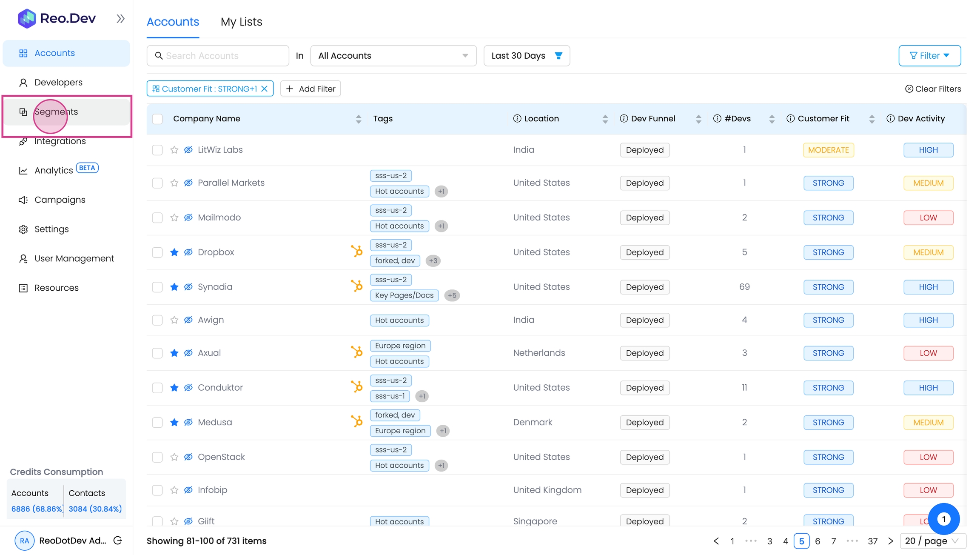This screenshot has height=555, width=980.
Task: Click the Add Filter button
Action: tap(311, 89)
